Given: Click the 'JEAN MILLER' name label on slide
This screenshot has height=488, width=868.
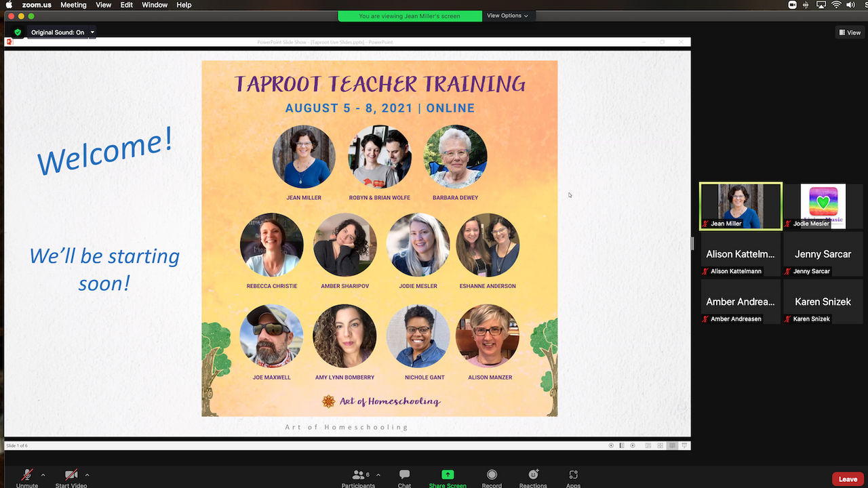Looking at the screenshot, I should click(304, 198).
